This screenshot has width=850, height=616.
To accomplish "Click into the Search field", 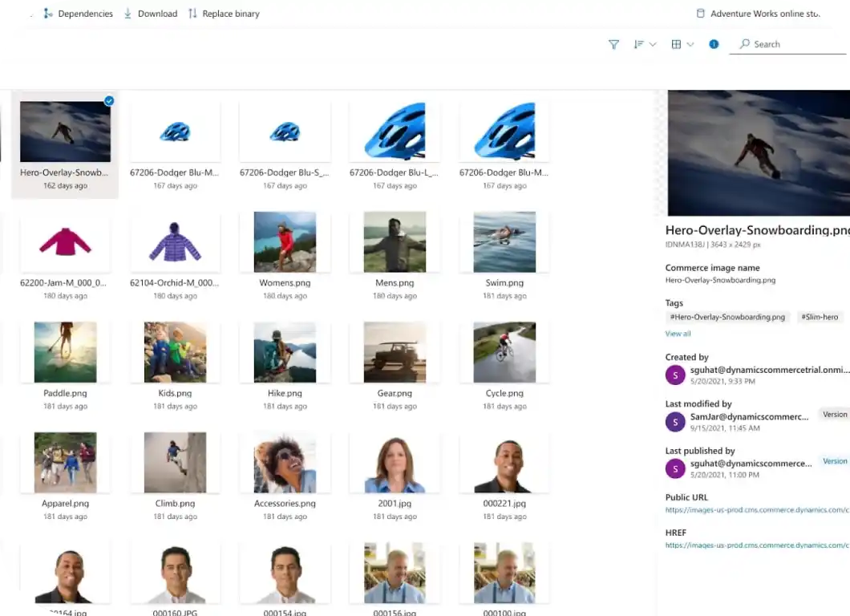I will [x=794, y=45].
